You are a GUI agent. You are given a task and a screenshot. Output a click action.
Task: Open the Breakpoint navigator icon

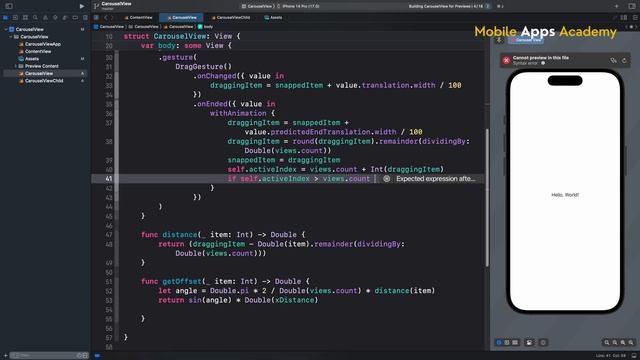pyautogui.click(x=75, y=18)
